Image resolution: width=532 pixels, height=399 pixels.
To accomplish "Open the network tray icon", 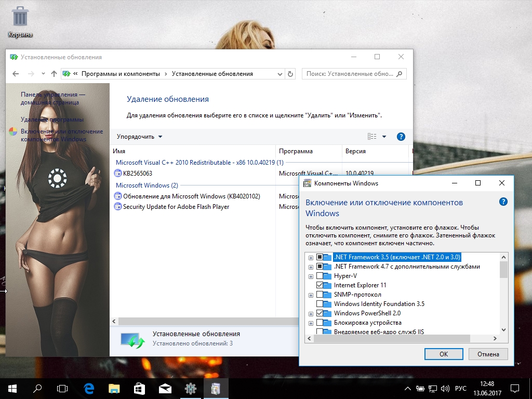I will coord(433,389).
